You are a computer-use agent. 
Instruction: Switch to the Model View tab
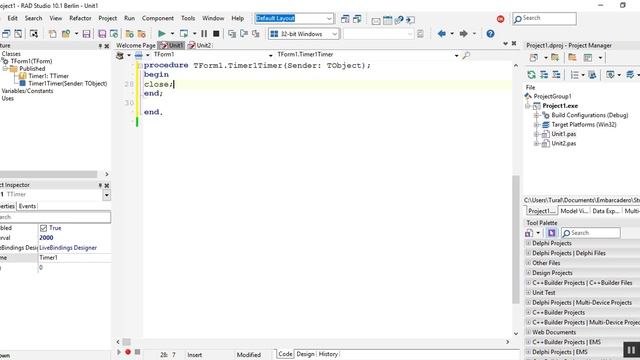[x=574, y=211]
